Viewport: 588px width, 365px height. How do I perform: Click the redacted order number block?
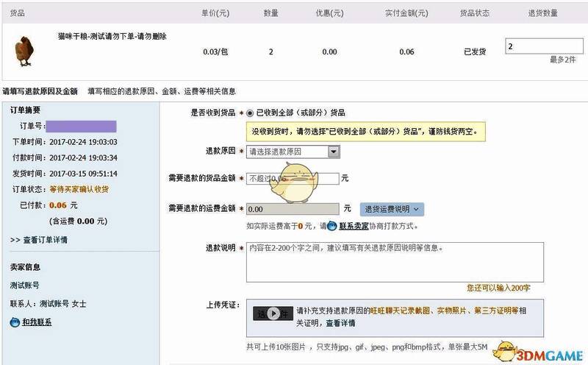pyautogui.click(x=81, y=126)
